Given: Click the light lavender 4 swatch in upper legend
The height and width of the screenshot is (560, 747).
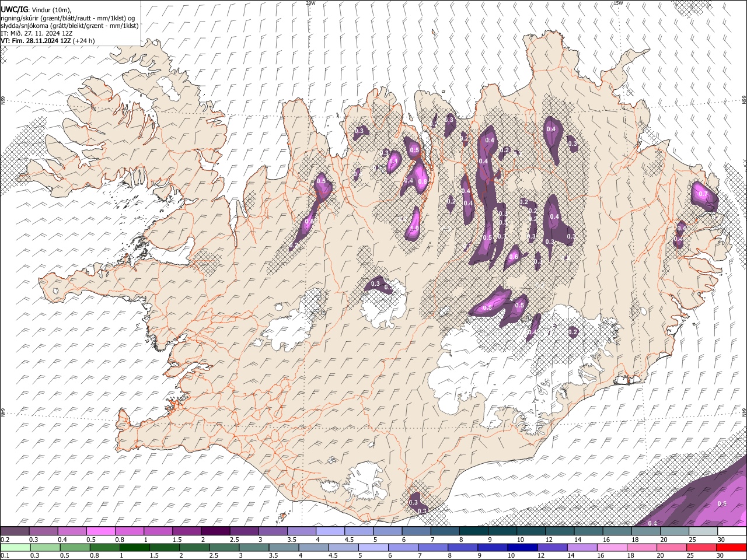Looking at the screenshot, I should [x=330, y=531].
